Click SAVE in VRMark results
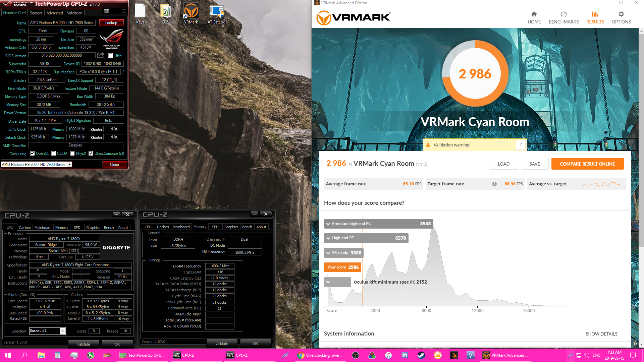The width and height of the screenshot is (644, 362). (x=535, y=164)
